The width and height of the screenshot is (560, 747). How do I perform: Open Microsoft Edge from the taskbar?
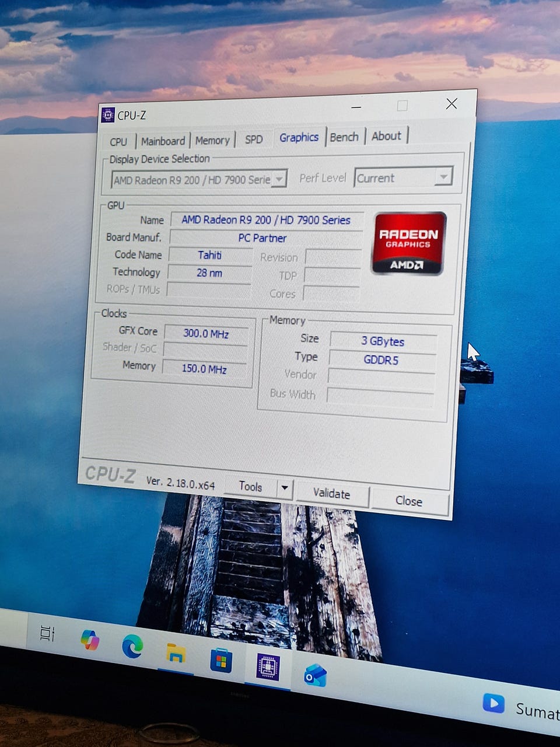132,647
